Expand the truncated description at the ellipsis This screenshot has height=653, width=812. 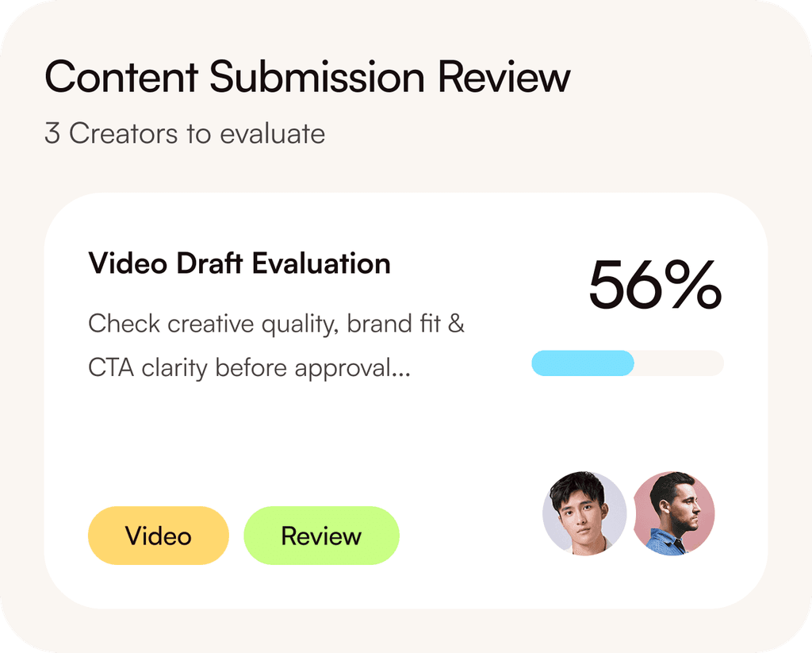[401, 369]
